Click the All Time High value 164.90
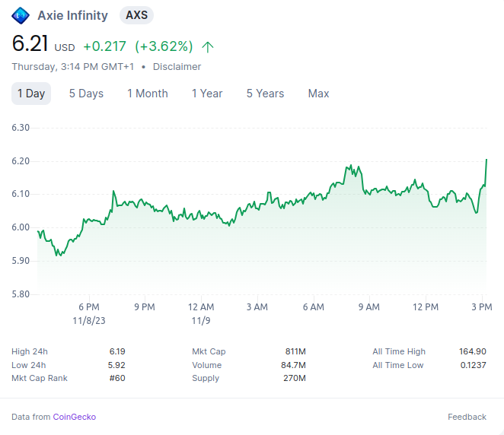The height and width of the screenshot is (435, 504). pos(473,351)
